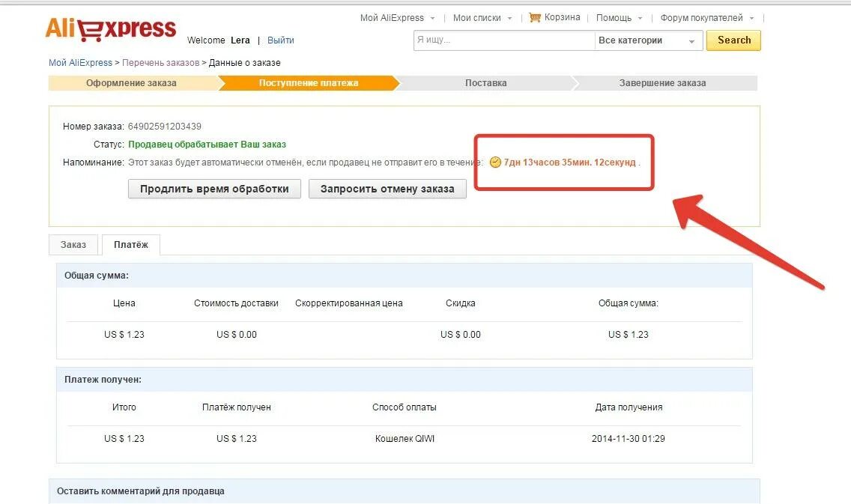The width and height of the screenshot is (851, 504).
Task: Expand the Помощь dropdown arrow
Action: click(x=640, y=19)
